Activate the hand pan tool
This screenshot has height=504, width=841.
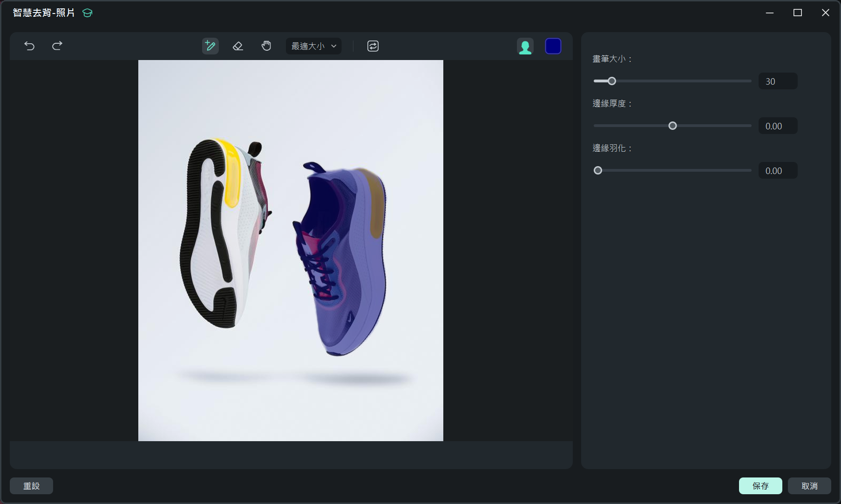(266, 46)
